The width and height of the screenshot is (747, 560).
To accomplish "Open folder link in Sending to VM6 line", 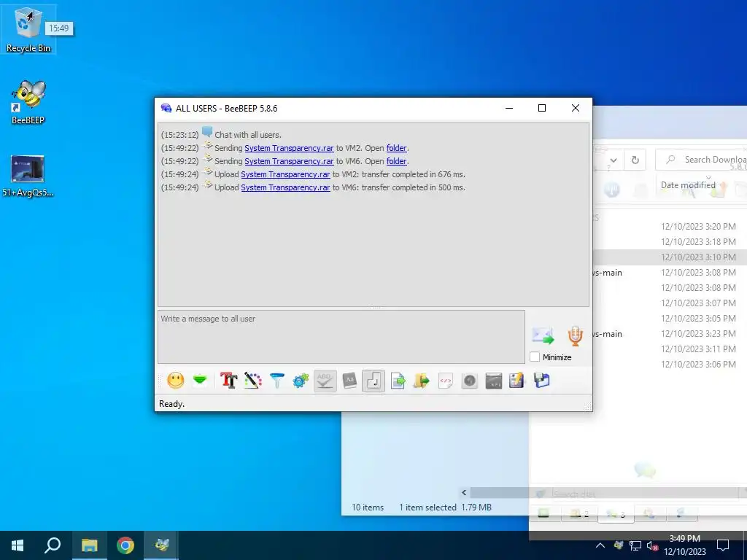I will pyautogui.click(x=396, y=161).
